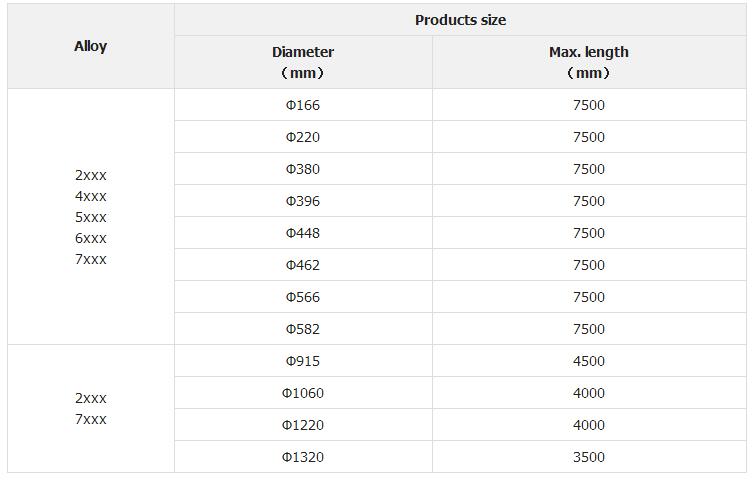This screenshot has width=755, height=481.
Task: Select the Φ915 diameter cell
Action: point(303,361)
